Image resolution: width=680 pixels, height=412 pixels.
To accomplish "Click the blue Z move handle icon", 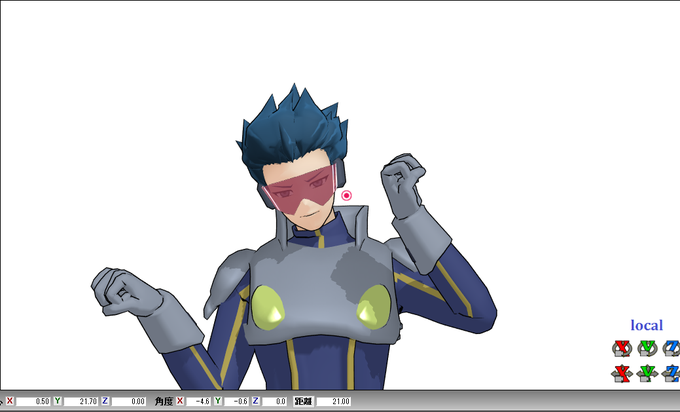I will point(671,373).
